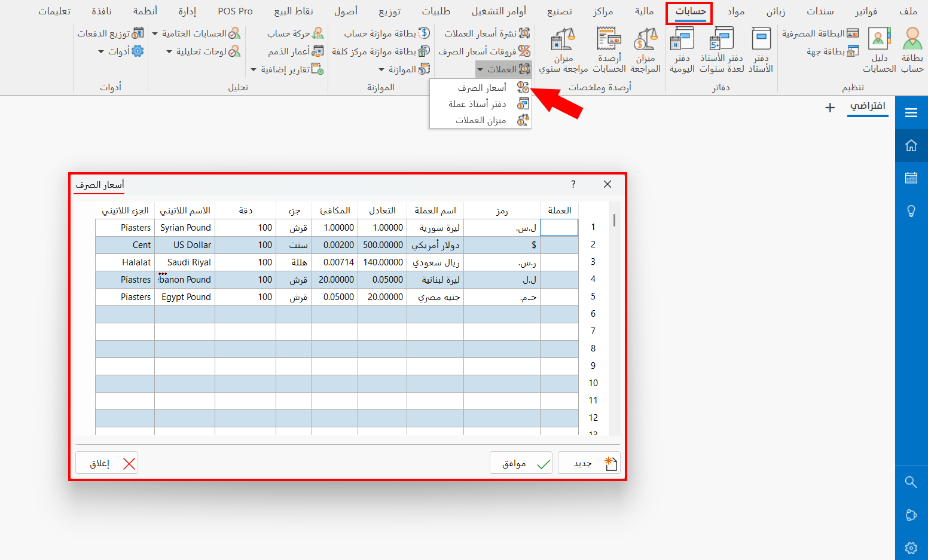
Task: Open دفتر الأستاذ ledger icon
Action: pos(761,50)
